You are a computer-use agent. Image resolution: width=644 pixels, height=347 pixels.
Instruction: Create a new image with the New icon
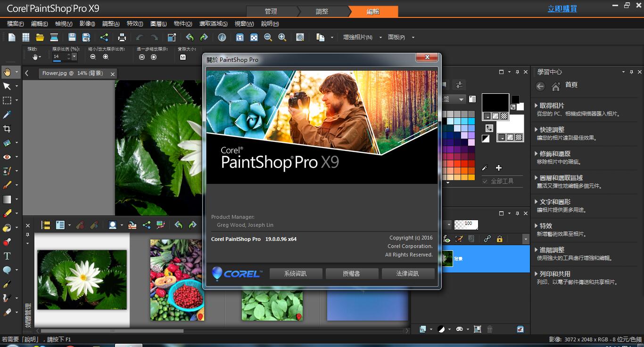click(12, 37)
